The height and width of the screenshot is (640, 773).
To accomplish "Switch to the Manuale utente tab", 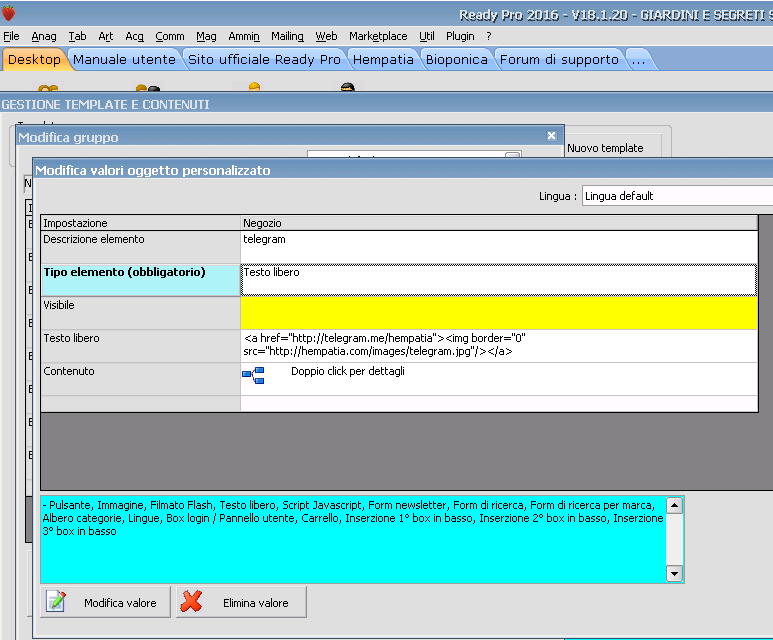I will [x=124, y=60].
